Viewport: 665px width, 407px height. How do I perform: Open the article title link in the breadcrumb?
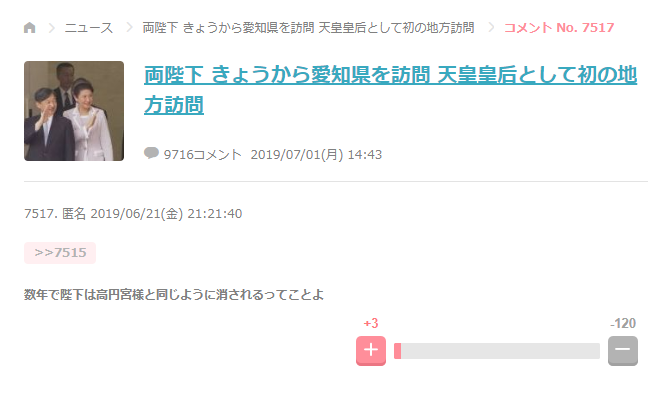(308, 28)
